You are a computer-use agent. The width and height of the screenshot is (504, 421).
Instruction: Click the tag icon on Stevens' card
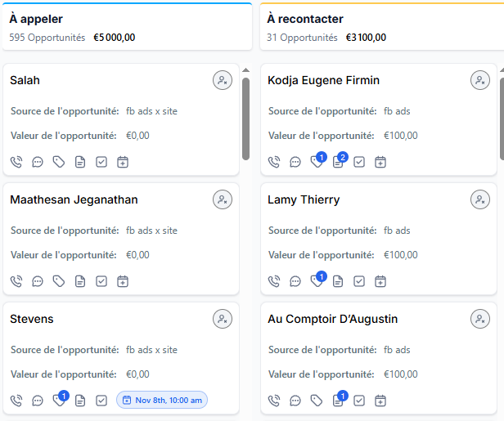point(59,401)
